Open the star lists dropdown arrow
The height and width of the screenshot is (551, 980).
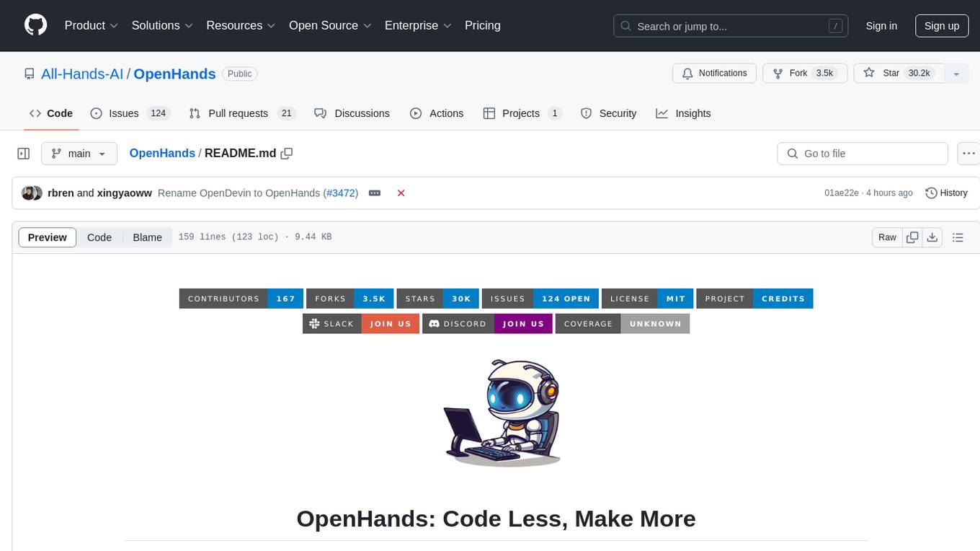pyautogui.click(x=956, y=73)
